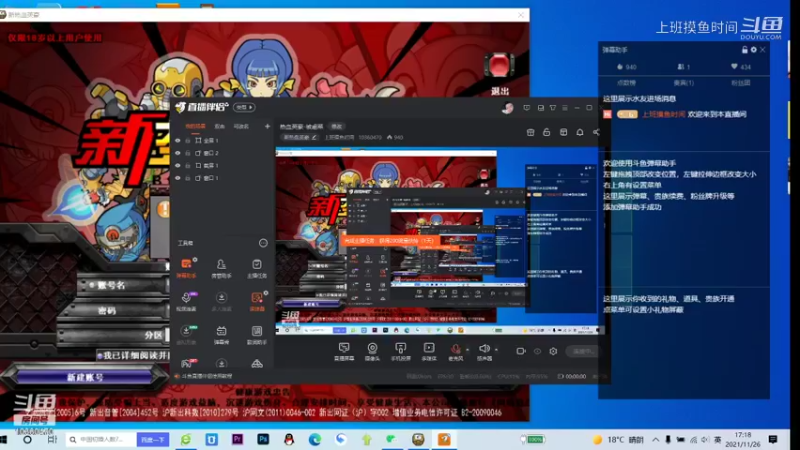800x450 pixels.
Task: Switch to the first tab in 弹幕助手 panel
Action: pos(627,83)
